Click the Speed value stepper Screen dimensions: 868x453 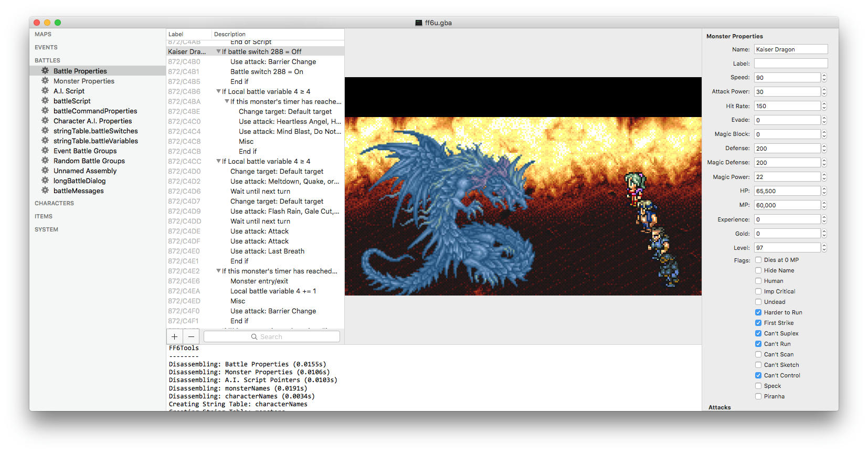coord(824,77)
